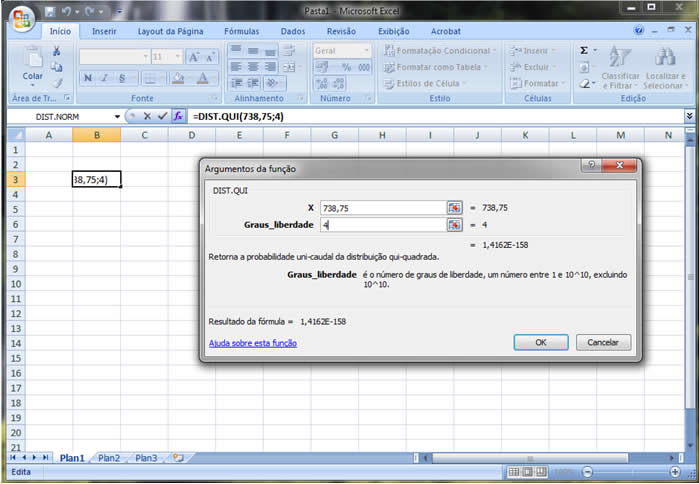The width and height of the screenshot is (699, 484).
Task: Click the Office button logo
Action: [22, 18]
